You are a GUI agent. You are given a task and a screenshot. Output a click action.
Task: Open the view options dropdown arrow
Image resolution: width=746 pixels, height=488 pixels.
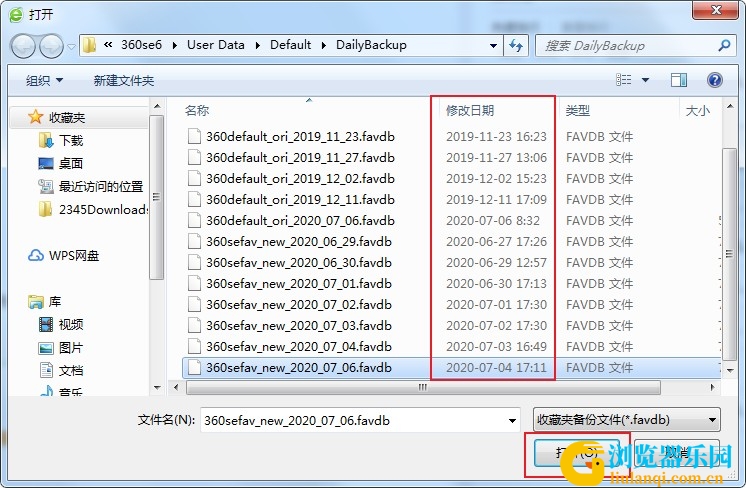[646, 80]
